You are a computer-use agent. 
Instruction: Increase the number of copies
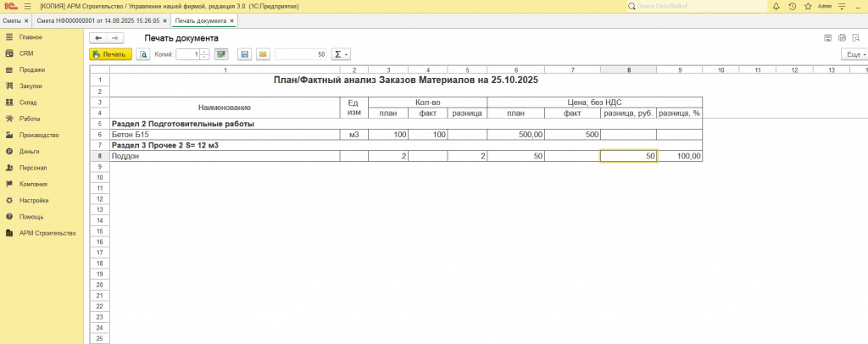(204, 52)
